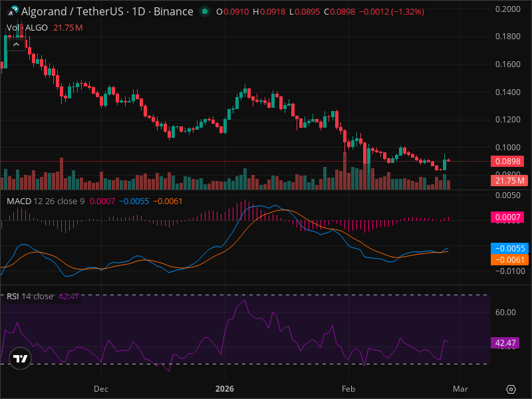
Task: Click the MACD legend value 0.0007
Action: (x=102, y=201)
